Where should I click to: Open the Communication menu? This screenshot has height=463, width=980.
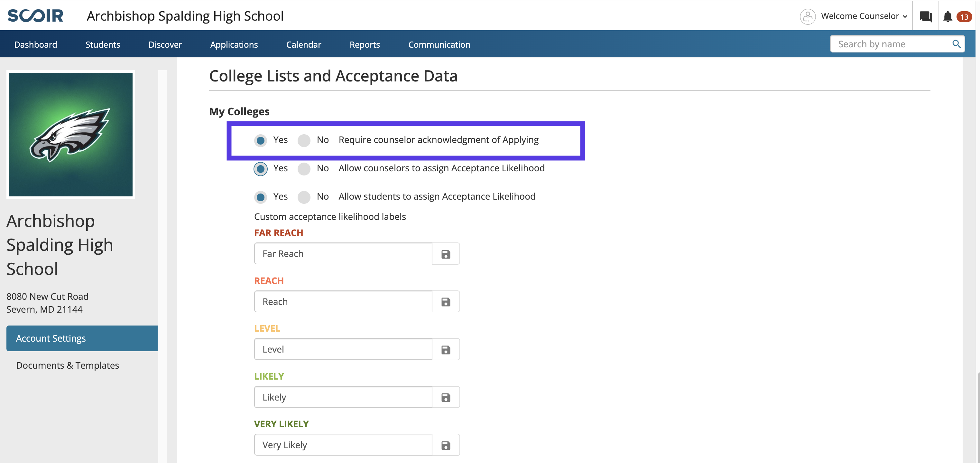(x=439, y=44)
